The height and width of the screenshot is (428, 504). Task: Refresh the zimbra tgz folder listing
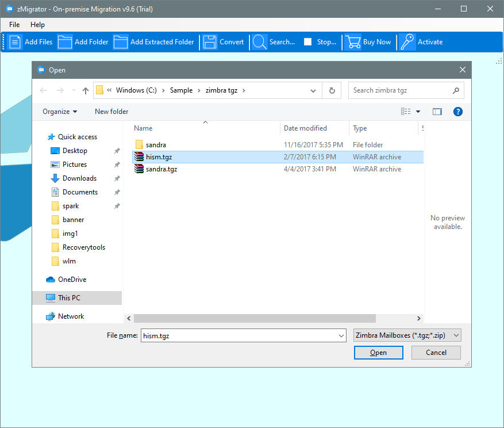[x=332, y=90]
